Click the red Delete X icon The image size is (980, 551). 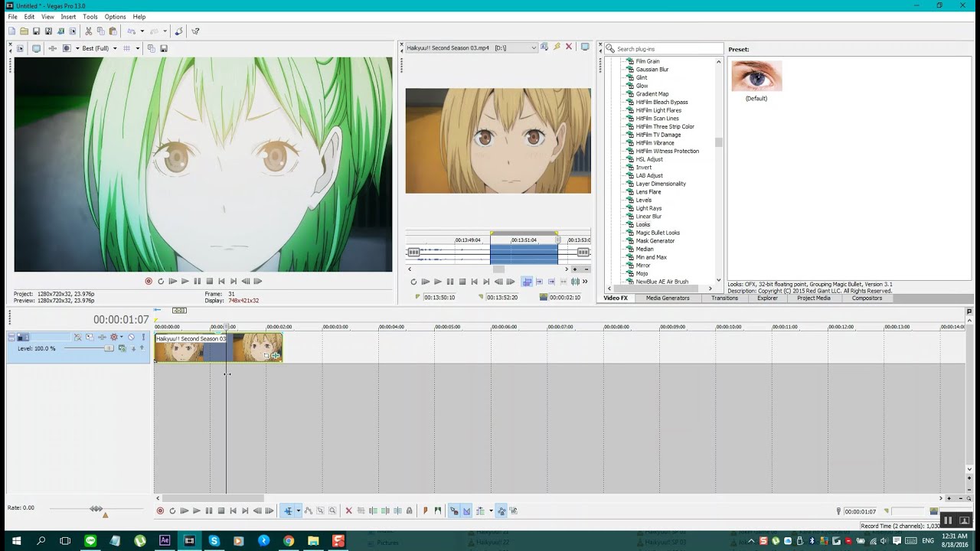tap(348, 510)
